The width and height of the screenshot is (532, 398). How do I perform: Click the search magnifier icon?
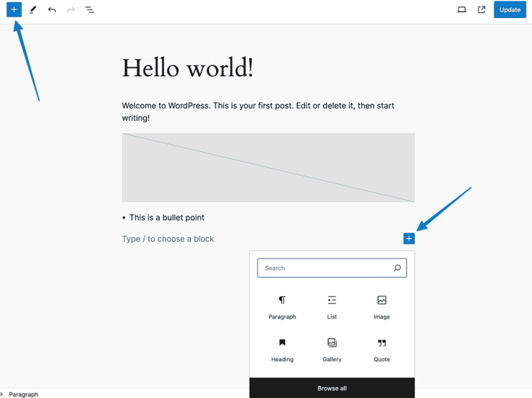point(398,268)
